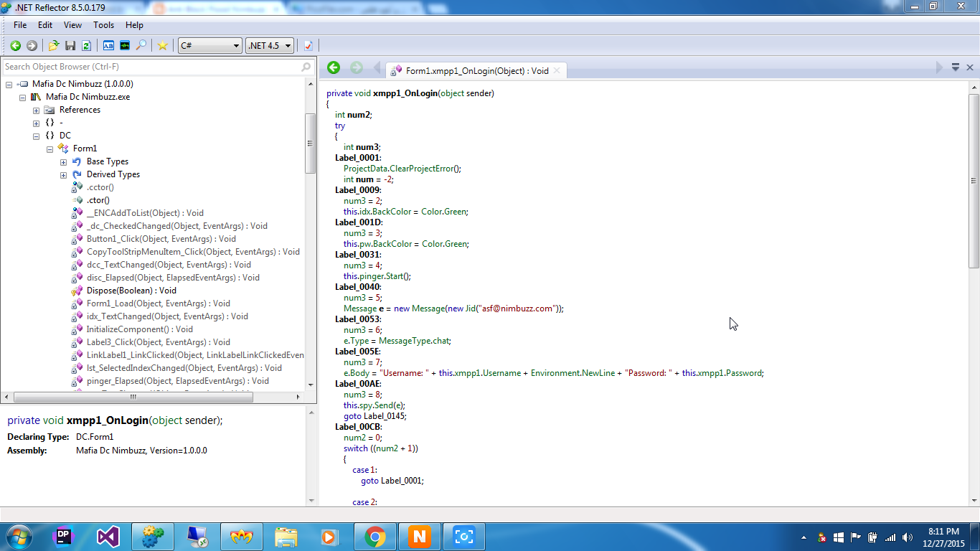Click the analyzer waveform toolbar icon
This screenshot has width=980, height=551.
125,45
